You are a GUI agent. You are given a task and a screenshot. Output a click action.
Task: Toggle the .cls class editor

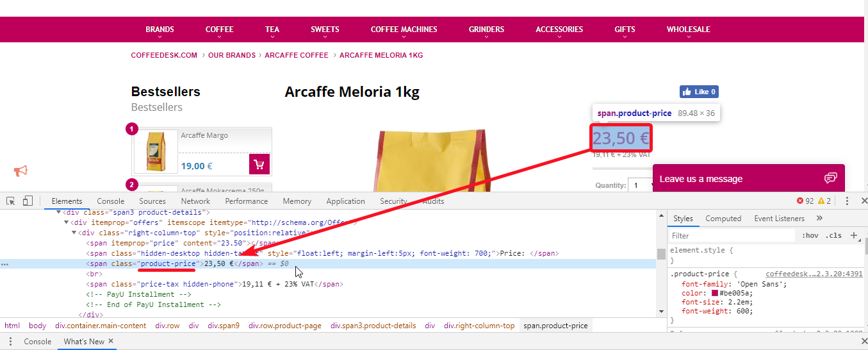pos(833,235)
